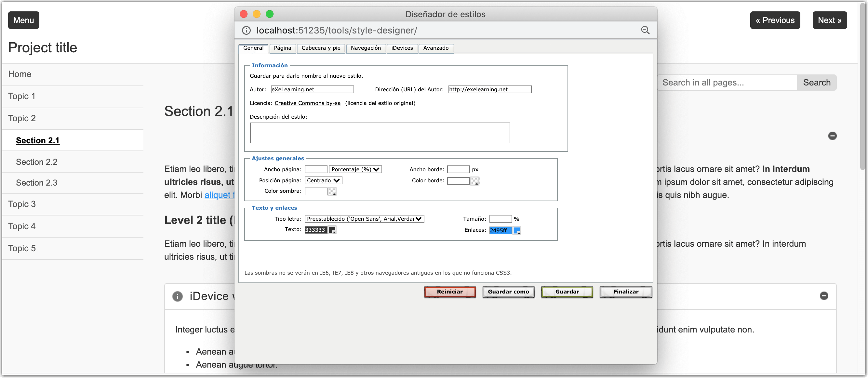Click the zoom magnifier icon in address bar

coord(645,30)
